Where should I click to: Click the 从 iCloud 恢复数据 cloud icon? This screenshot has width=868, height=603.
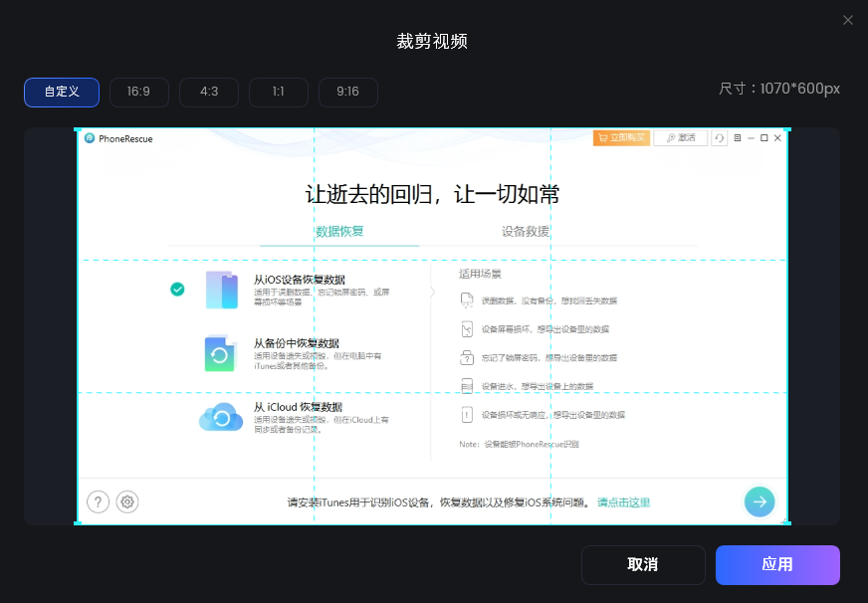click(221, 417)
